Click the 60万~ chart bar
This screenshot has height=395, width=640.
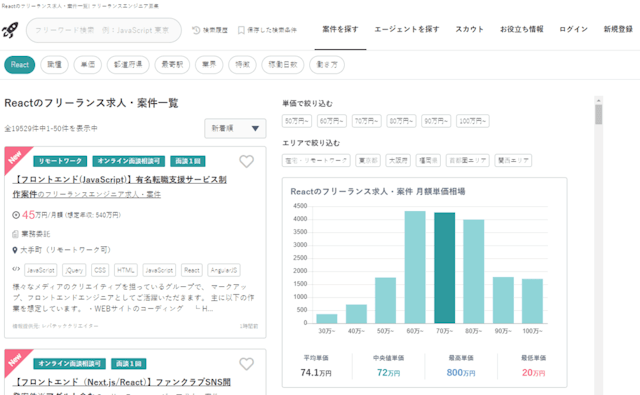(x=415, y=267)
